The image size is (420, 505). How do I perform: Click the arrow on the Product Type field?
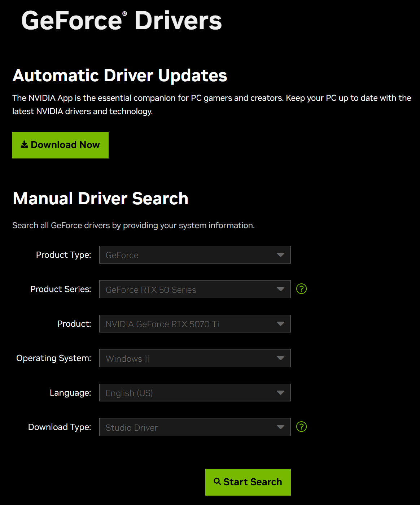point(280,255)
